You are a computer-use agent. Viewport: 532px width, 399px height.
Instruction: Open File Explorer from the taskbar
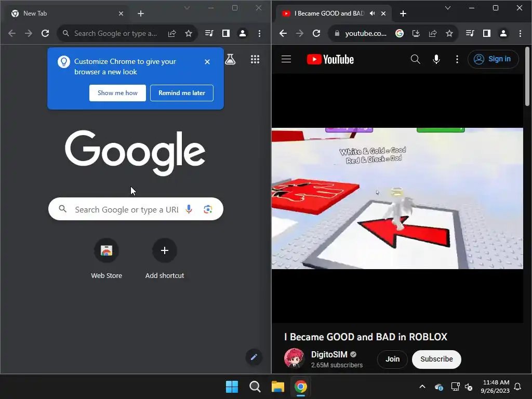(x=278, y=387)
